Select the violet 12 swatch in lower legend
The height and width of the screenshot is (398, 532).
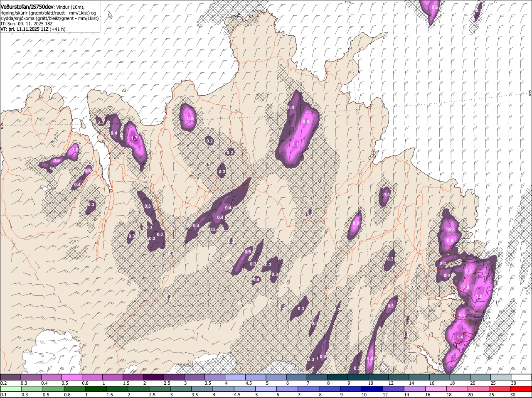[394, 389]
